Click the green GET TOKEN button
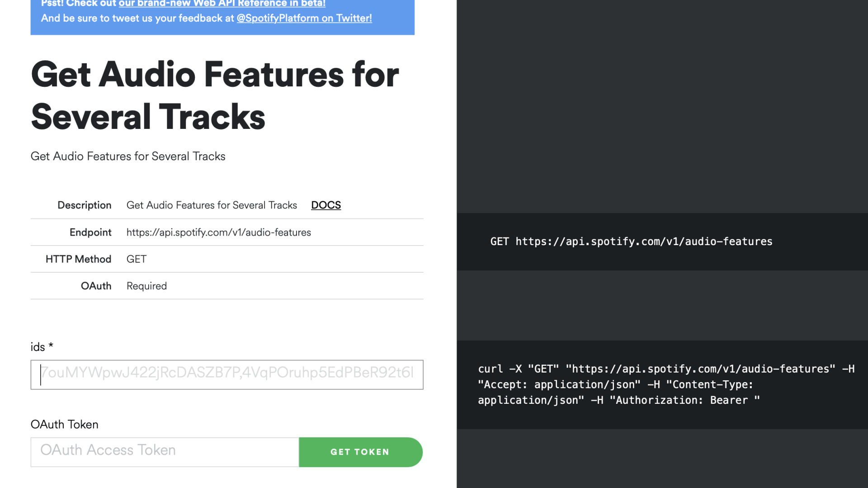Viewport: 868px width, 488px height. click(x=361, y=452)
